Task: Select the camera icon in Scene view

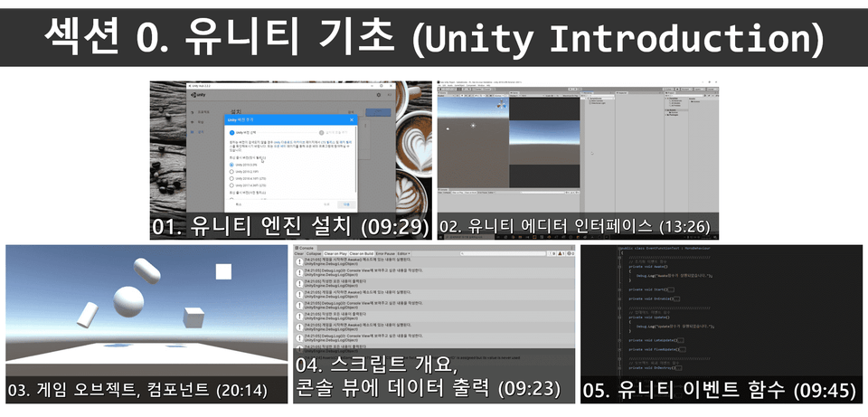Action: [448, 129]
